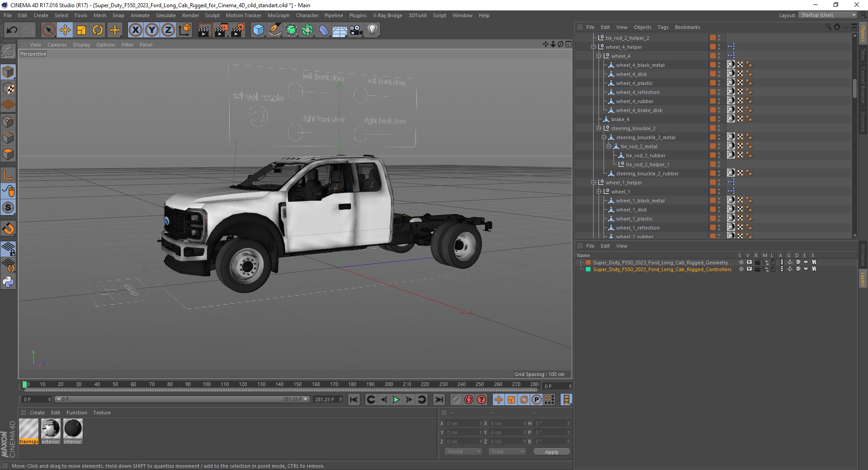
Task: Toggle X axis lock
Action: click(135, 30)
